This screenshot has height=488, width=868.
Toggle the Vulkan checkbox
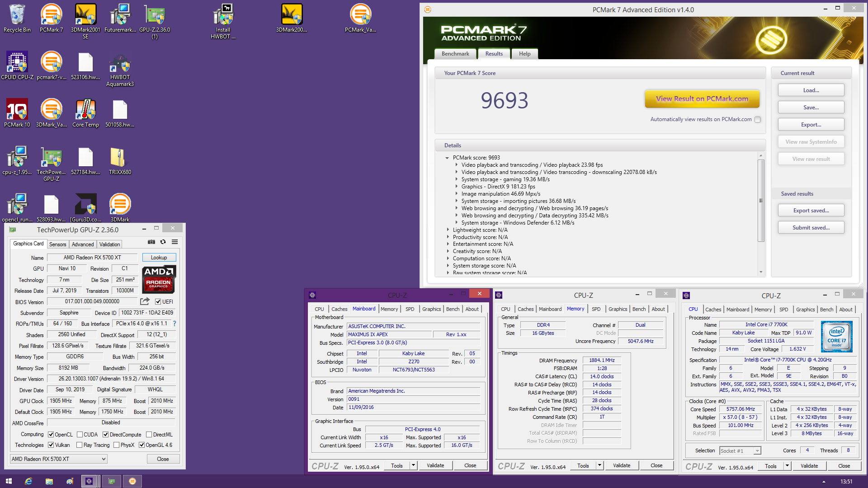coord(51,445)
